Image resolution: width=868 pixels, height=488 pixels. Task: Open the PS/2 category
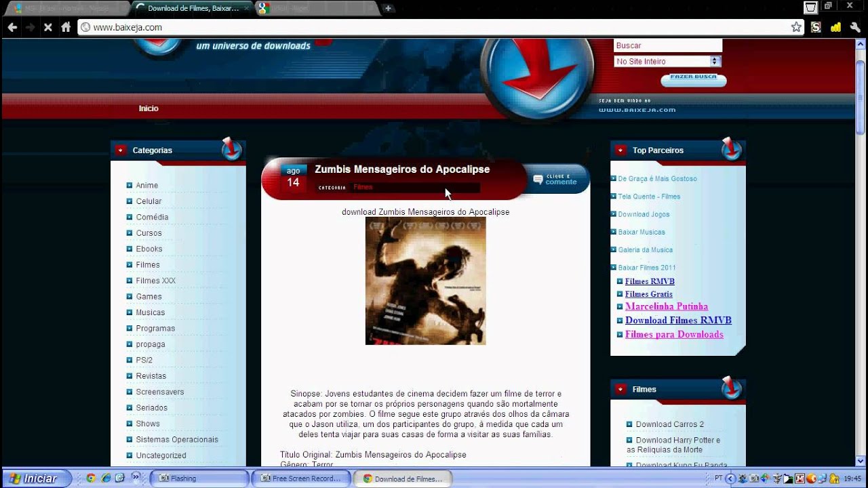coord(144,360)
